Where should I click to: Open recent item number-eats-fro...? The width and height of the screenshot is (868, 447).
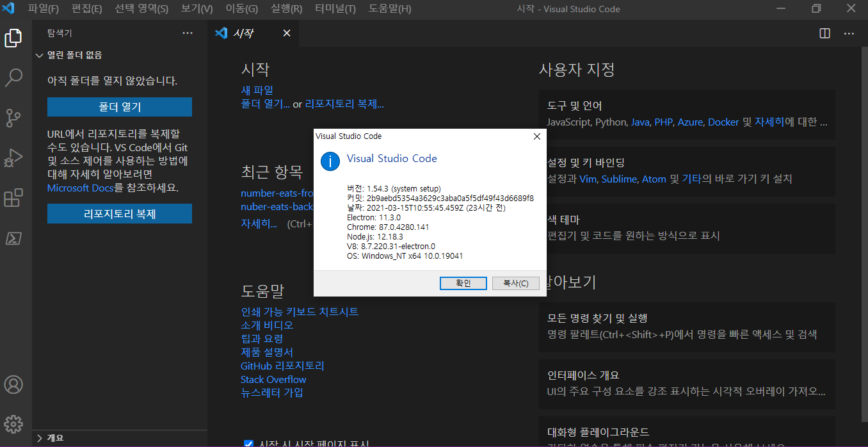pyautogui.click(x=277, y=193)
